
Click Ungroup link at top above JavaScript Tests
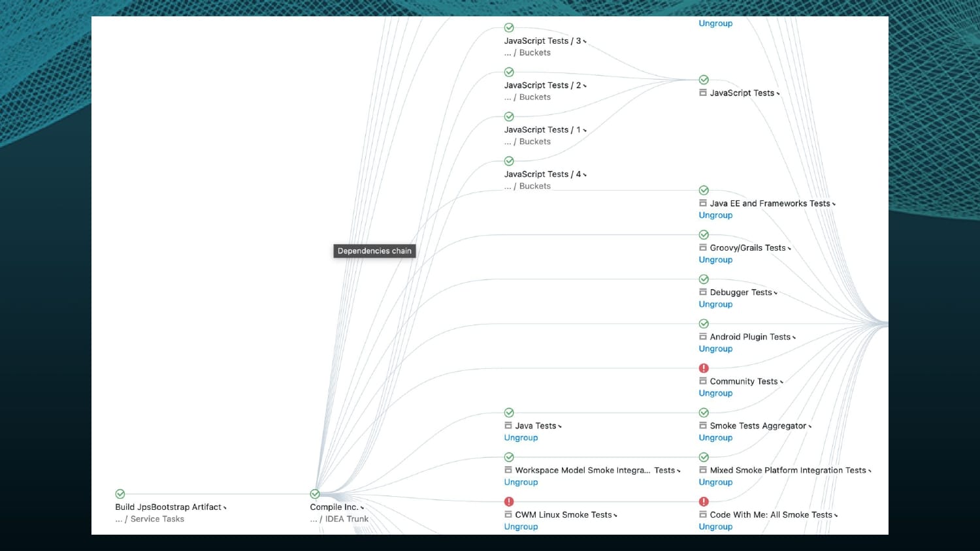click(x=715, y=24)
